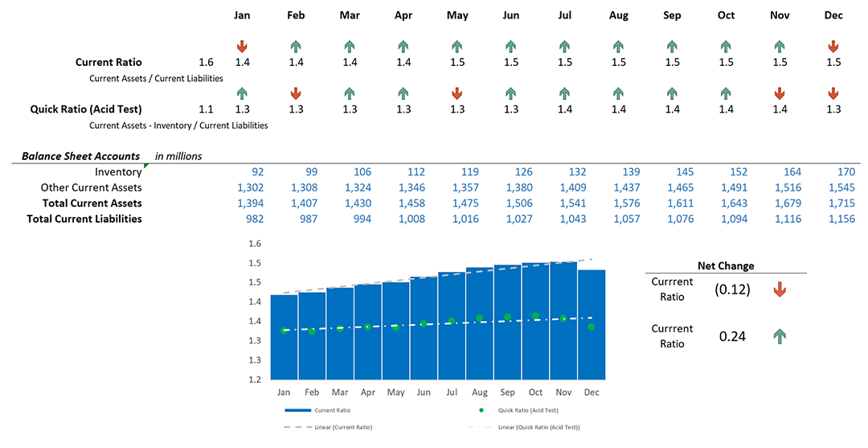
Task: Click the Quick Ratio up arrow for Jan
Action: pos(242,93)
